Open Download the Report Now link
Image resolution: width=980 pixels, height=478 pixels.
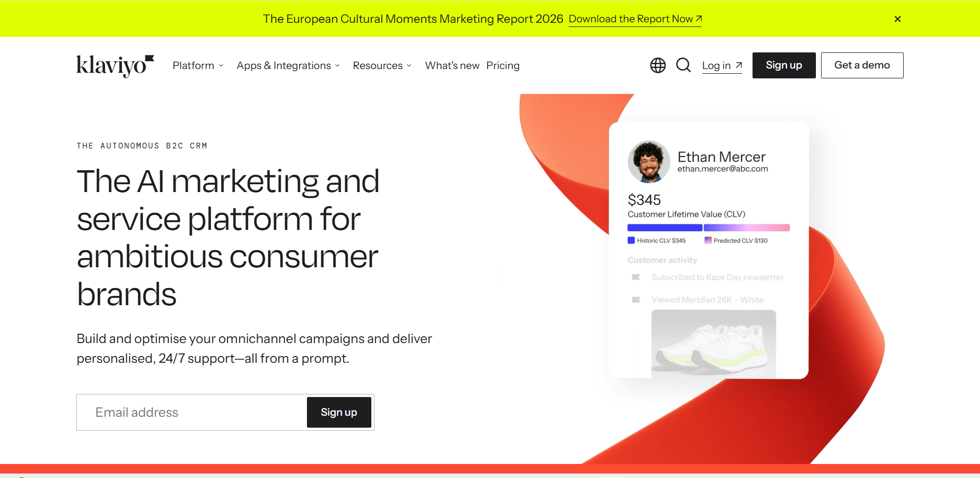pos(635,19)
